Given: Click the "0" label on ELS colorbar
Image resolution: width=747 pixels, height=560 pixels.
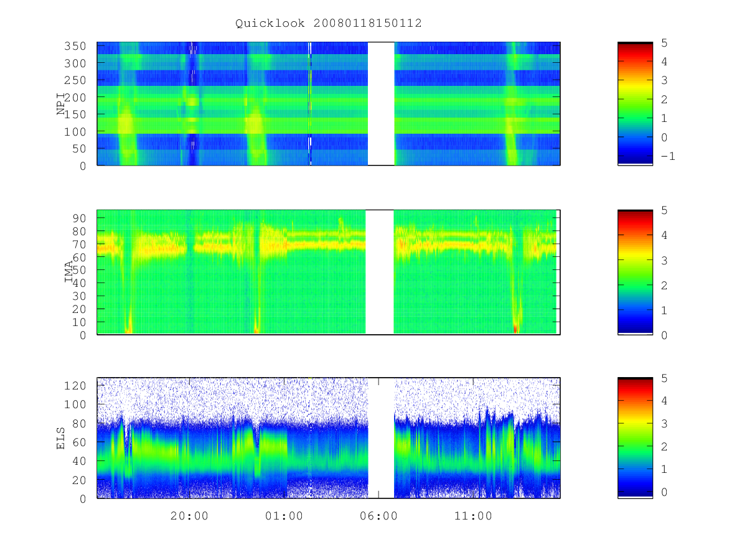Looking at the screenshot, I should point(664,492).
